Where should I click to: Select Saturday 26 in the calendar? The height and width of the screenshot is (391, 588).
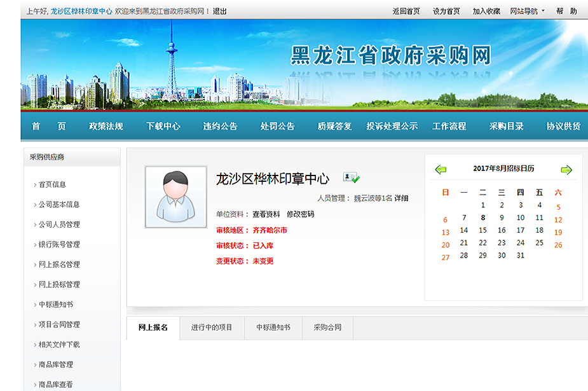[x=558, y=245]
